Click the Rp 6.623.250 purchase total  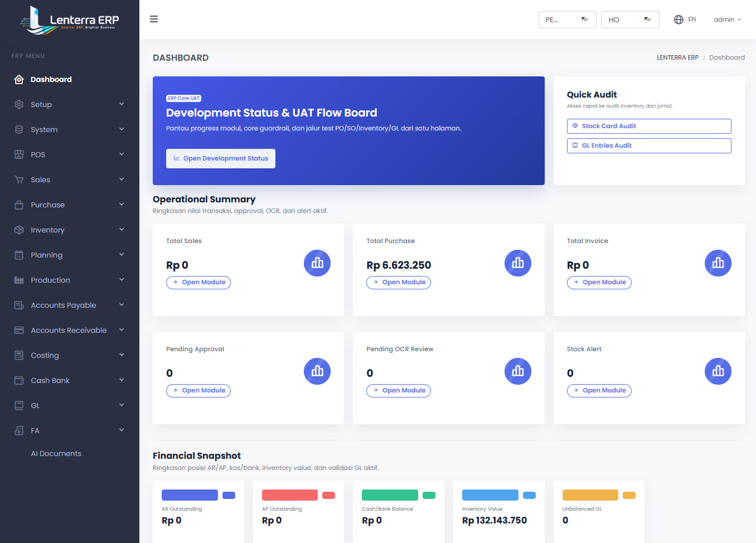[399, 265]
